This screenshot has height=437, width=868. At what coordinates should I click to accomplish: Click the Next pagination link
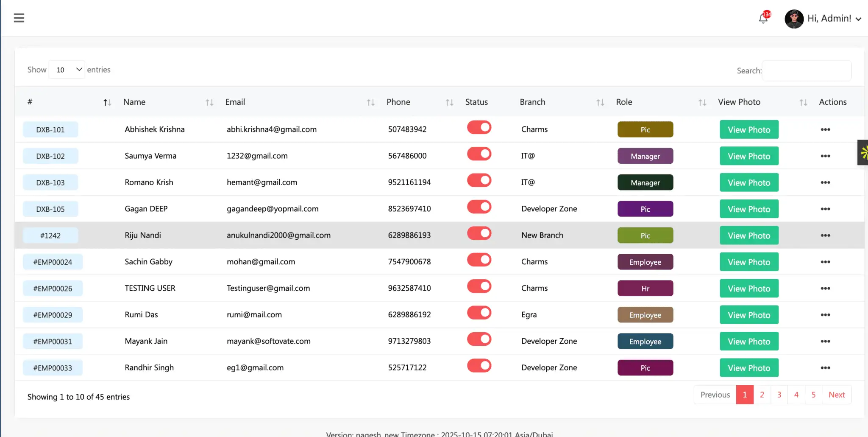836,395
